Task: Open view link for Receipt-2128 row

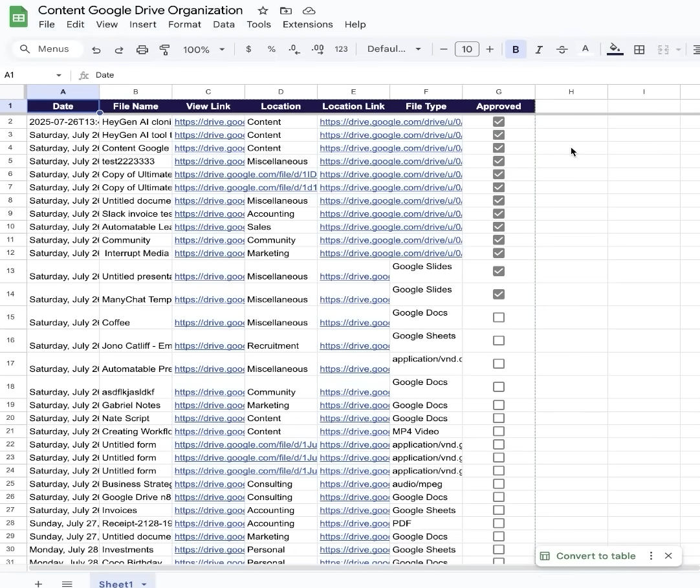Action: 210,523
